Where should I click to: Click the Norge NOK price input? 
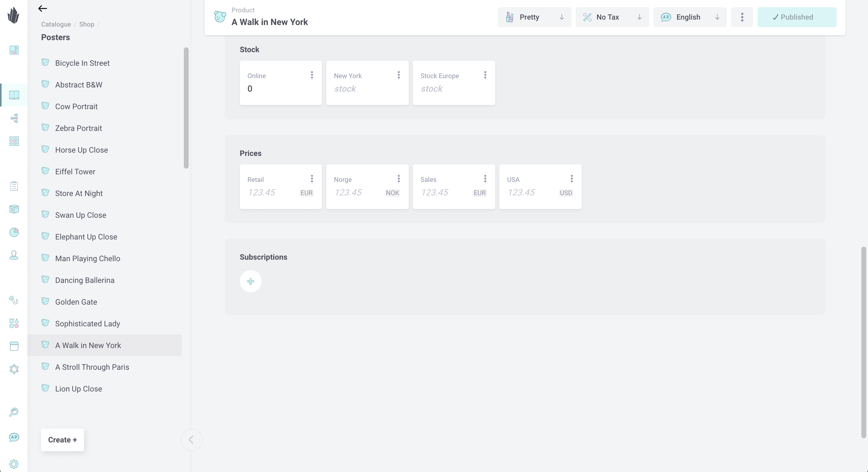pyautogui.click(x=358, y=192)
